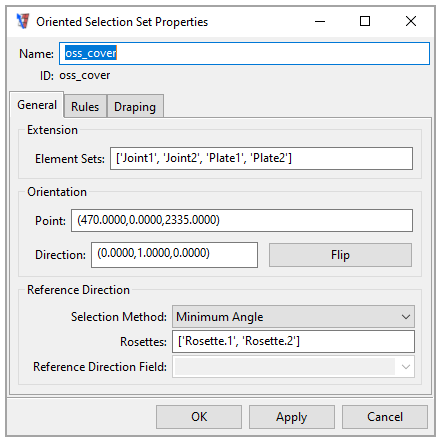Screen dimensions: 443x441
Task: Flip the orientation direction
Action: 340,255
